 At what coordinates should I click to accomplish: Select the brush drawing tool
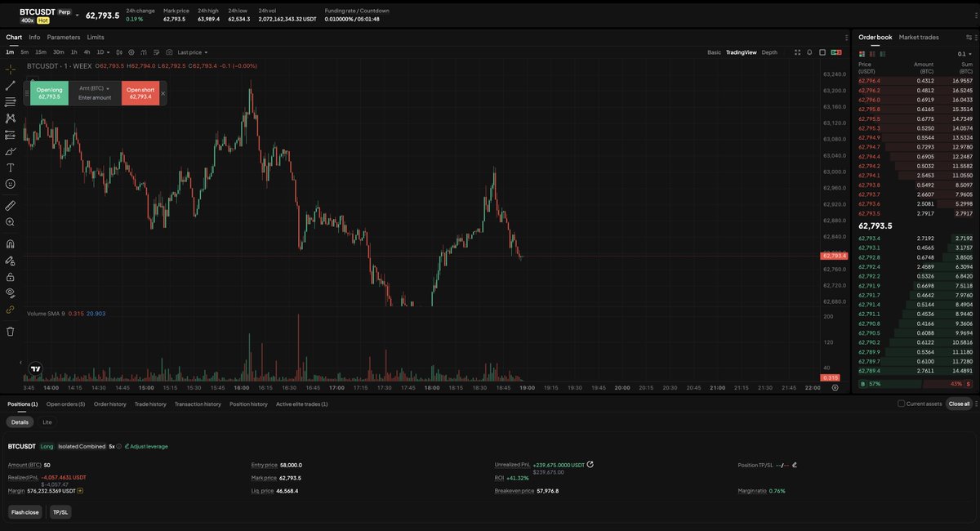(x=11, y=151)
